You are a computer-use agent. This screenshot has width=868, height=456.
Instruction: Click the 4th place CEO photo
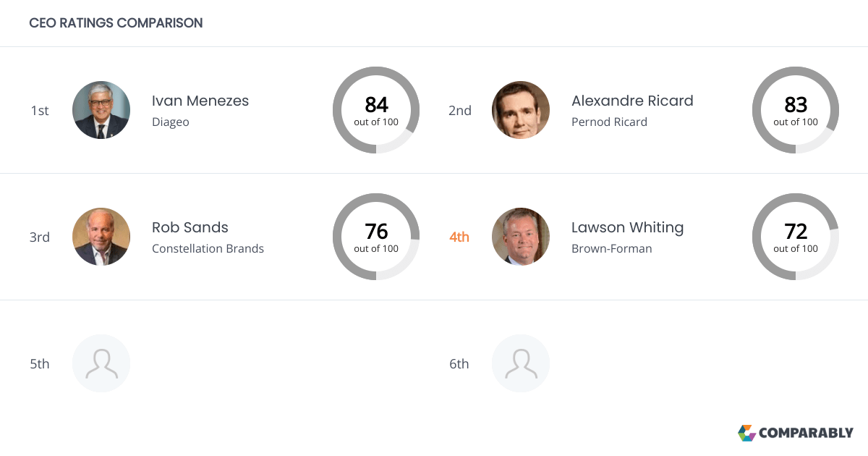521,237
